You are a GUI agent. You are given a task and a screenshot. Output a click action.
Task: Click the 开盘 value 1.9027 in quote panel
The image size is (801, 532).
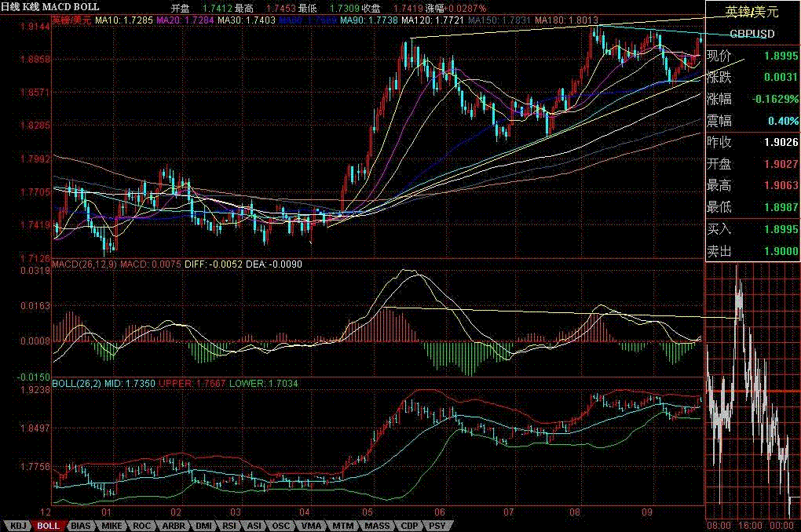781,164
